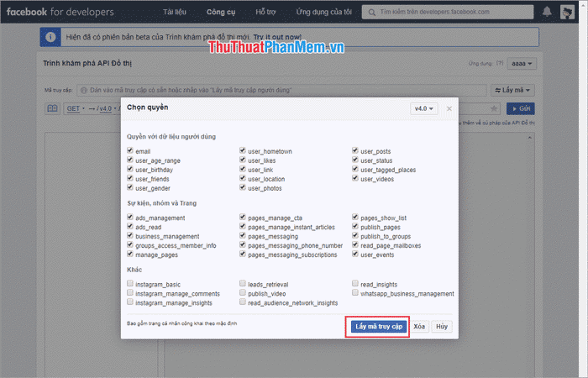Uncheck groups_access_member_info permission
This screenshot has height=378, width=588.
[130, 244]
